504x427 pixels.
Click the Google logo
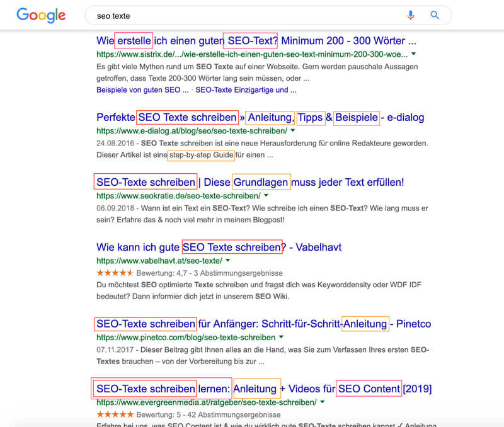coord(41,15)
